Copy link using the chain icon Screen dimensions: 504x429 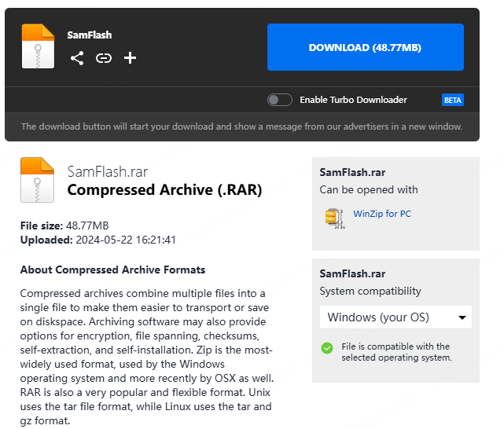103,57
